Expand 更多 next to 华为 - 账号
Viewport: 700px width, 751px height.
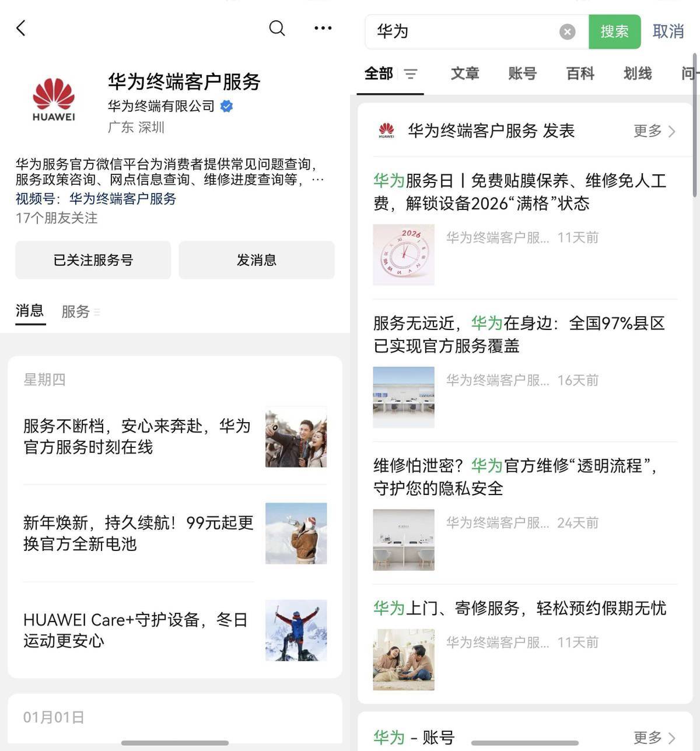[x=654, y=738]
